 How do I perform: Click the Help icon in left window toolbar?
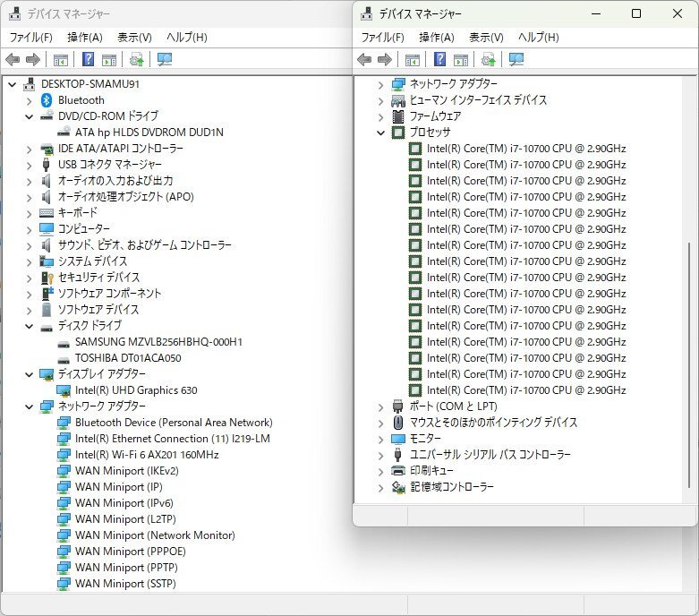(x=89, y=60)
